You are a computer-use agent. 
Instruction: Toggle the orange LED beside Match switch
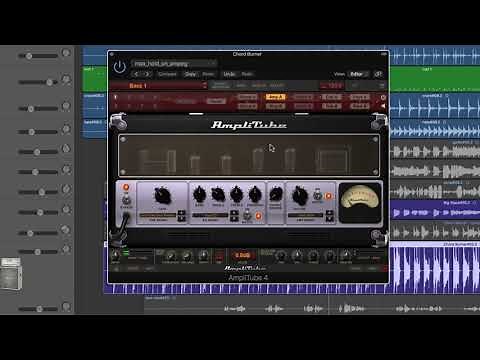(x=258, y=216)
